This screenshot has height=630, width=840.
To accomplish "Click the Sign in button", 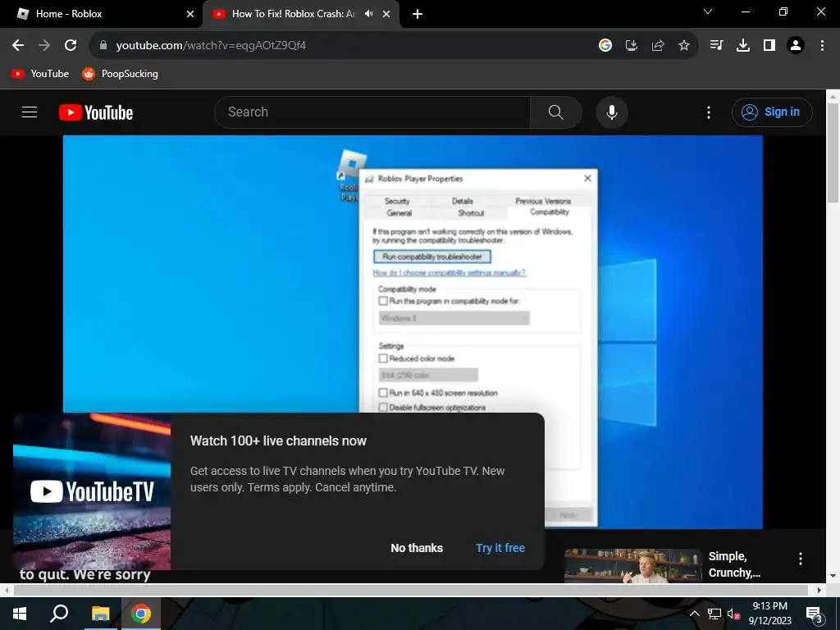I will [772, 112].
